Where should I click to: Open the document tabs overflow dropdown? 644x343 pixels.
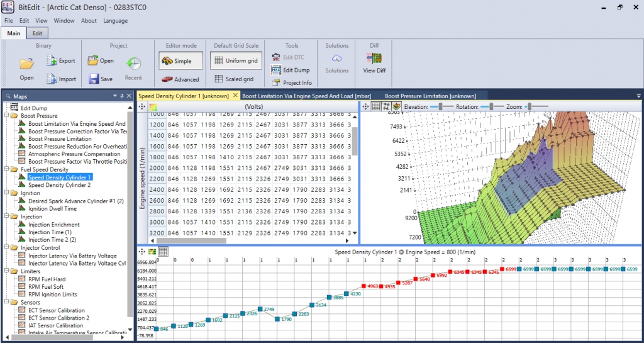pos(639,96)
